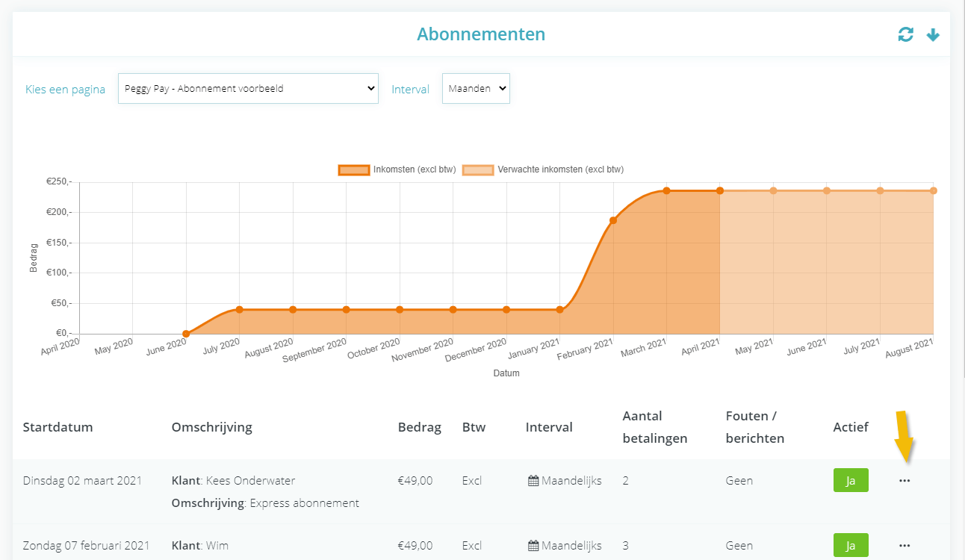Click payments count 2 in Kees Onderwater row
The height and width of the screenshot is (560, 965).
[x=626, y=481]
